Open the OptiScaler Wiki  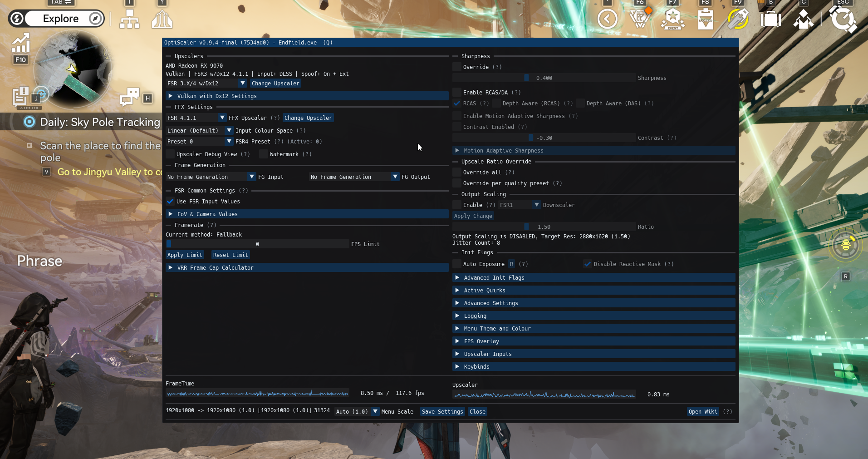coord(703,411)
